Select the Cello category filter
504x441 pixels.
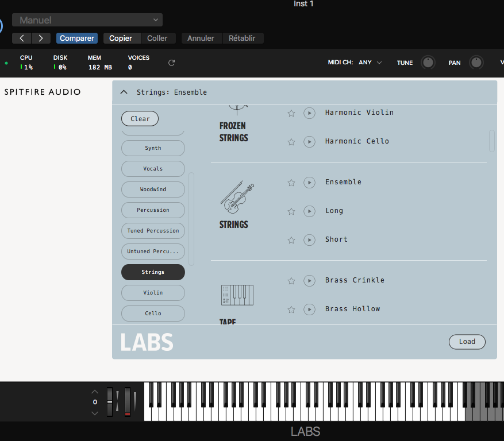[152, 314]
